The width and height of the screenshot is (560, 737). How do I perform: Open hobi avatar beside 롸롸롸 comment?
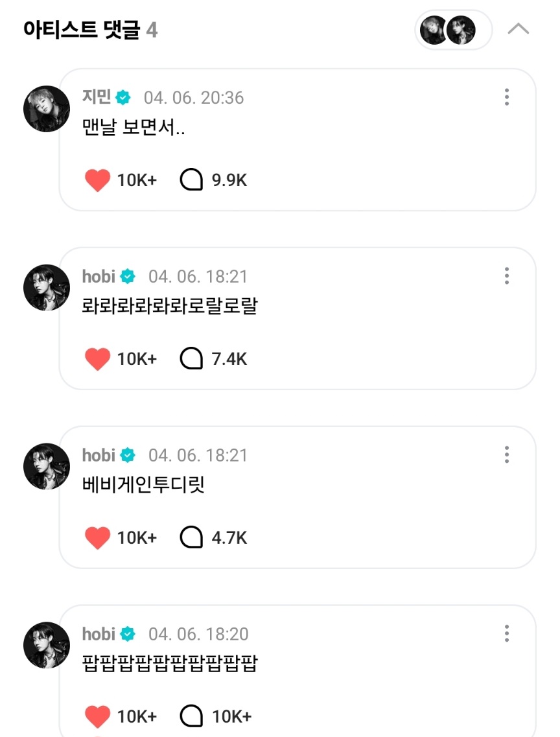(x=46, y=287)
